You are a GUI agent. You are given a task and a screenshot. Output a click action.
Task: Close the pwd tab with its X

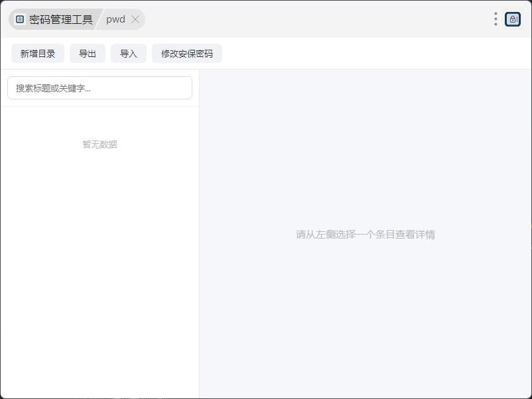tap(135, 19)
